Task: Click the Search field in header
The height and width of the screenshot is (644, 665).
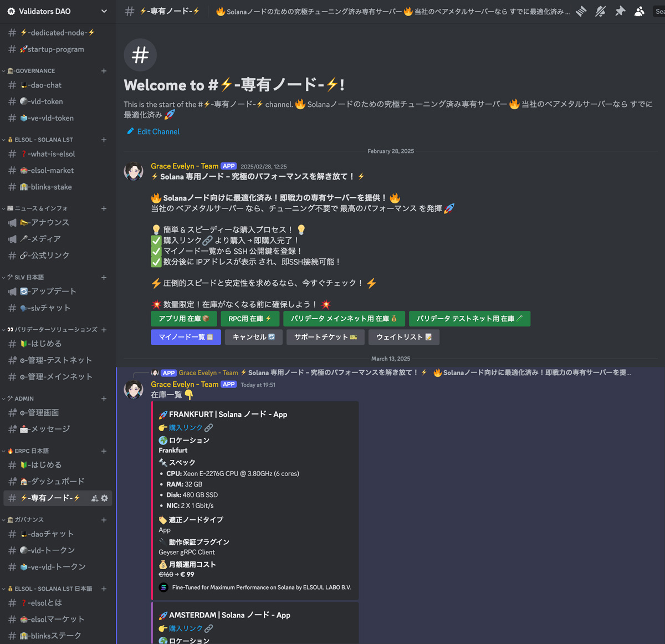Action: [x=659, y=11]
